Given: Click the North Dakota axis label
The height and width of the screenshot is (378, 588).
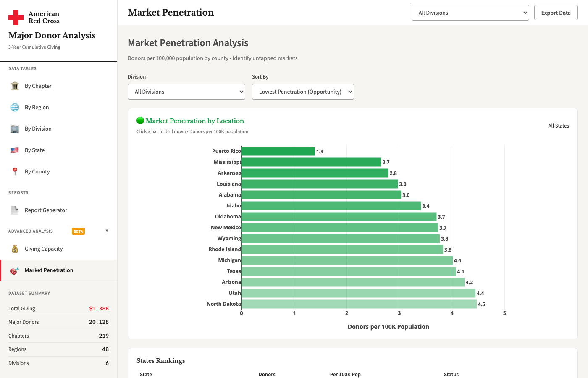Looking at the screenshot, I should tap(224, 304).
